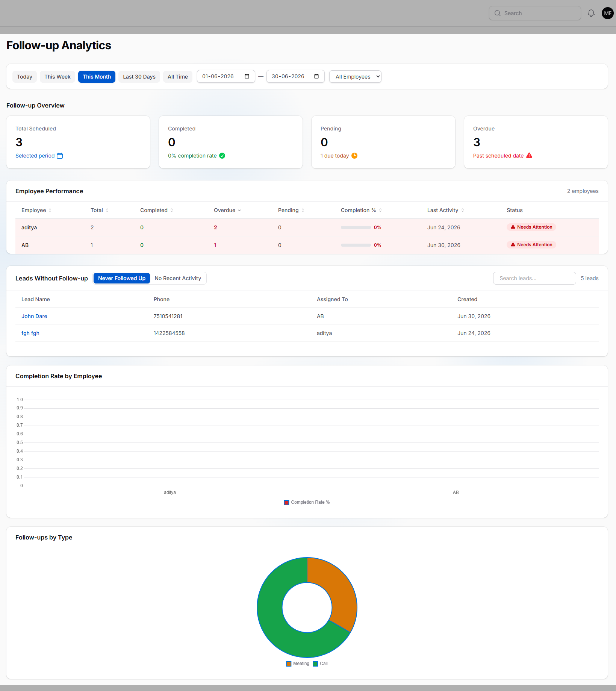Click the AB employee name in performance table
616x691 pixels.
click(25, 245)
